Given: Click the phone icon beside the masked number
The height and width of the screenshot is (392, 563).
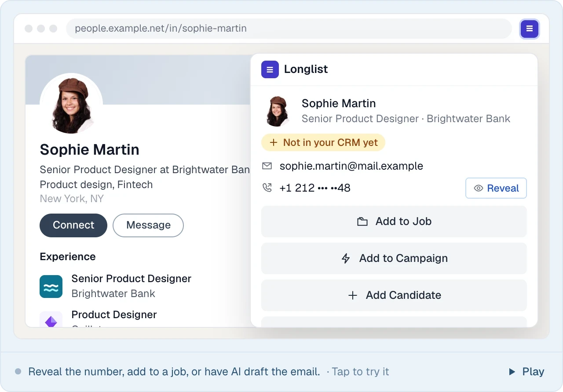Looking at the screenshot, I should pyautogui.click(x=267, y=188).
